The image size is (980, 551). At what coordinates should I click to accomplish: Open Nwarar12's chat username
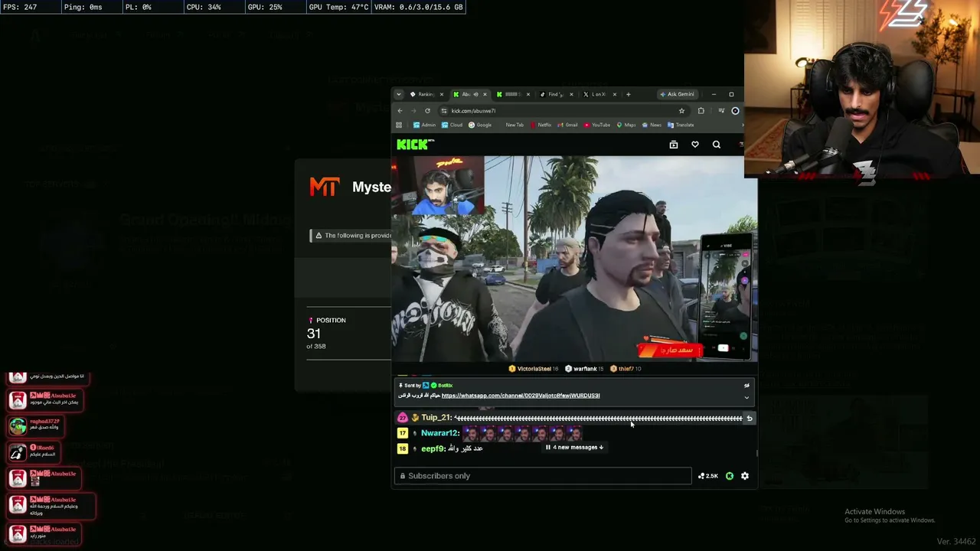439,433
